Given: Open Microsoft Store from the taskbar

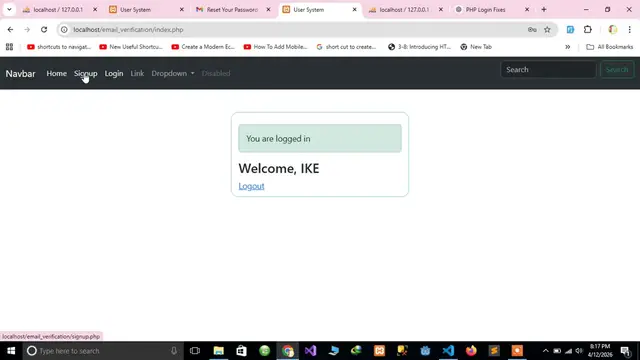Looking at the screenshot, I should pos(241,351).
